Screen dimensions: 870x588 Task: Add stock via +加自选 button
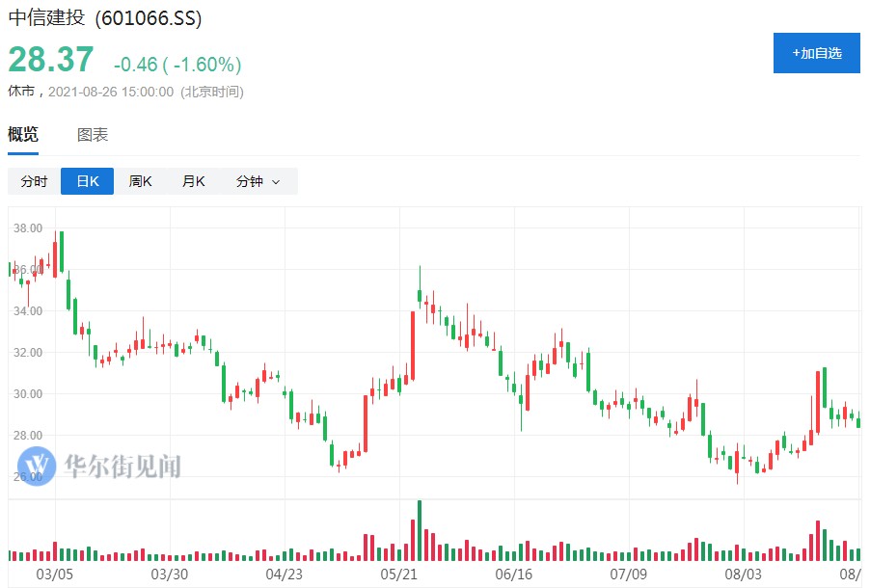[x=816, y=53]
